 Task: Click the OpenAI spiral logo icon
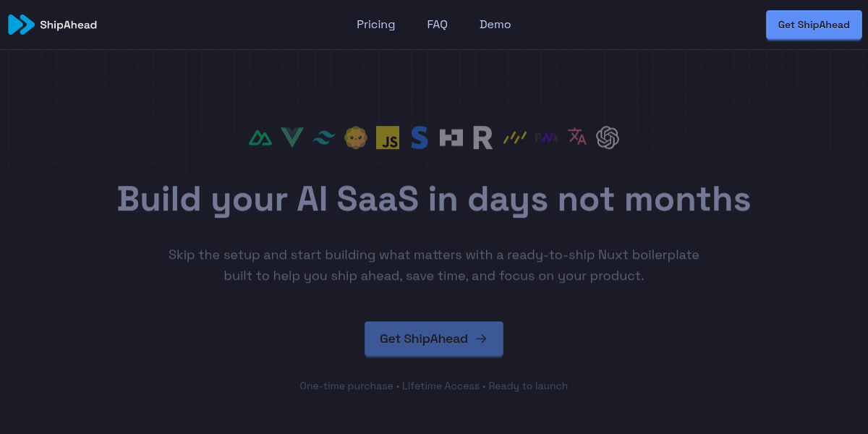tap(608, 137)
